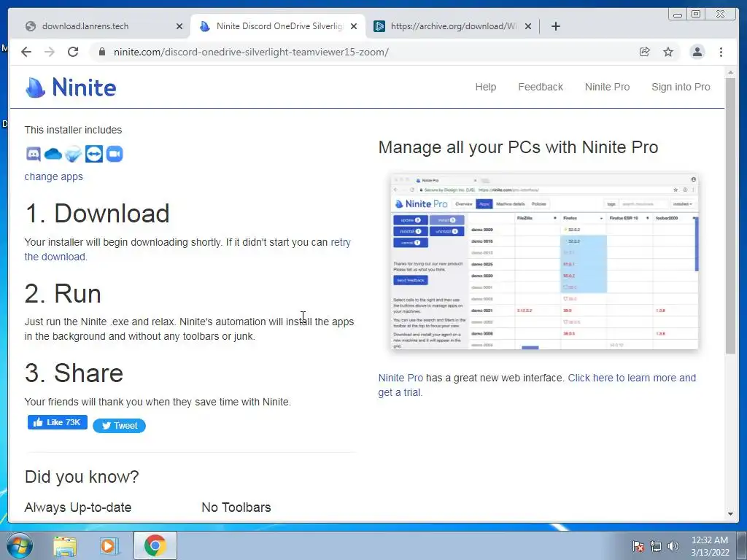This screenshot has width=747, height=560.
Task: Go to Ninite Pro in header
Action: pos(608,87)
